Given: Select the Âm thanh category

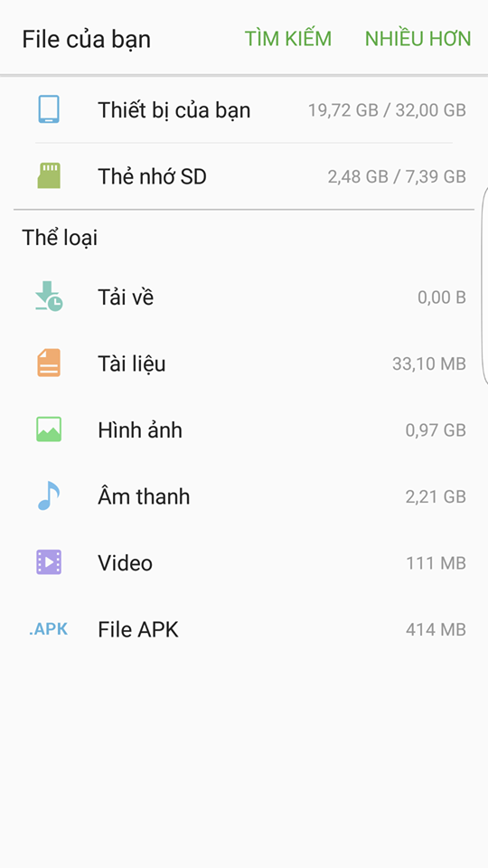Looking at the screenshot, I should 244,496.
